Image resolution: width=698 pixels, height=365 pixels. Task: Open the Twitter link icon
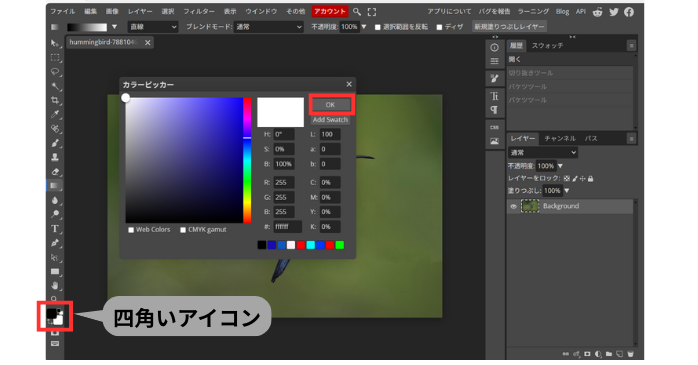coord(614,12)
